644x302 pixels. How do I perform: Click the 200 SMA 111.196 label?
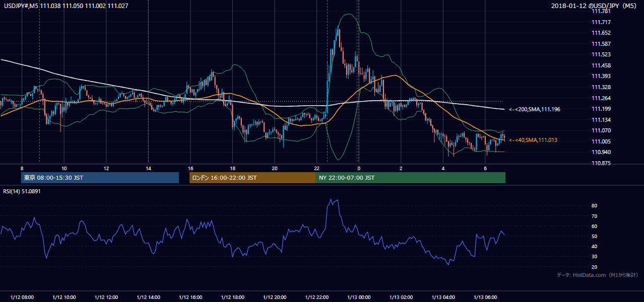535,109
